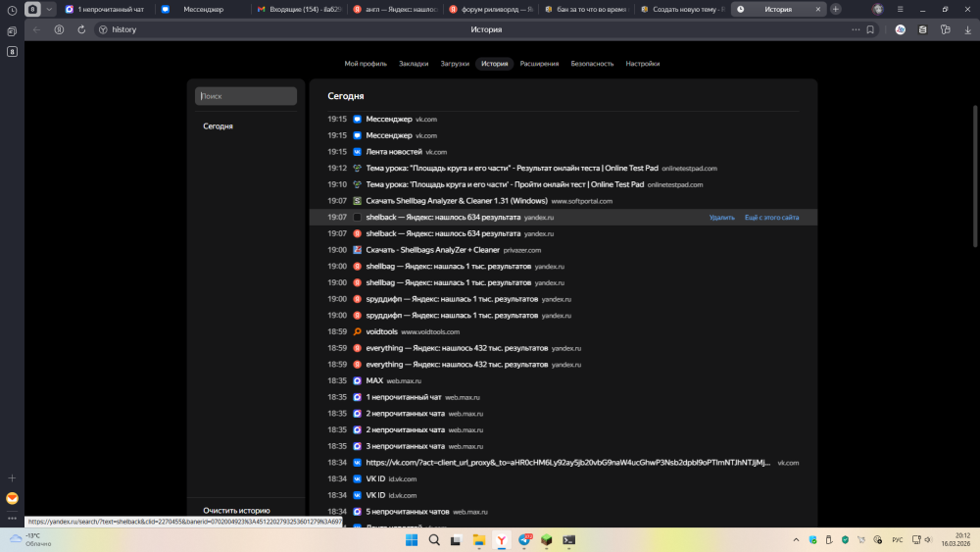
Task: Switch the 'РУС' input language indicator
Action: (898, 540)
